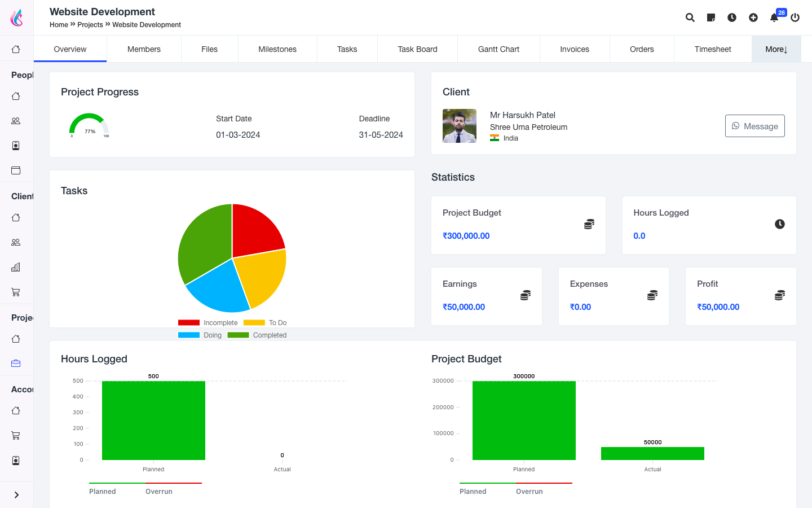Open the Milestones tab
812x508 pixels.
click(x=277, y=49)
